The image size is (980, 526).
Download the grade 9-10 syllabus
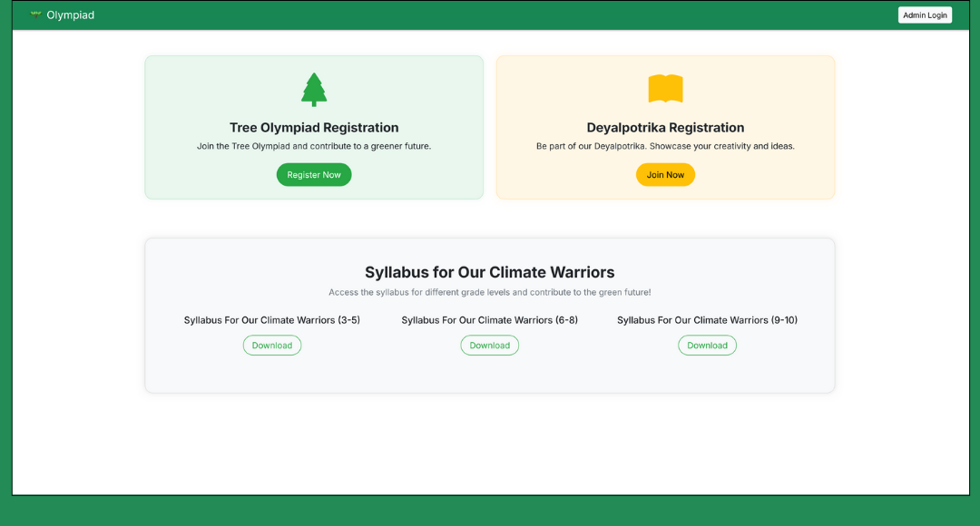pyautogui.click(x=707, y=346)
